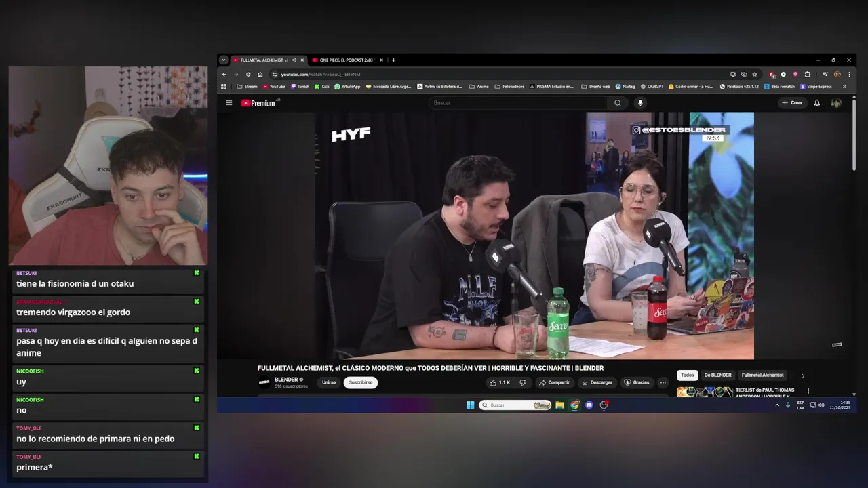Image resolution: width=868 pixels, height=488 pixels.
Task: Open the TIERLIST de Paul Thomas thumbnail
Action: (x=705, y=392)
